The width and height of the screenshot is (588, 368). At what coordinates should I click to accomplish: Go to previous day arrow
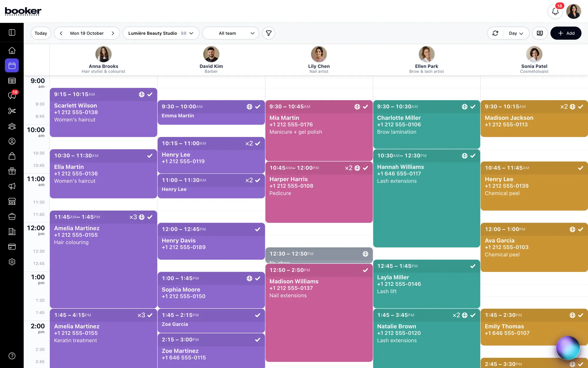(61, 33)
